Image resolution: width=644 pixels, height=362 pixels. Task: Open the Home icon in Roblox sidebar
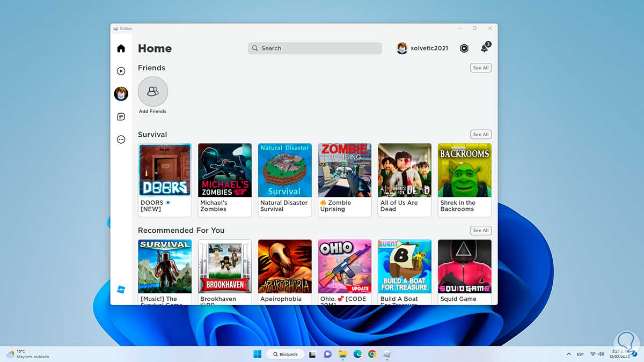(121, 48)
